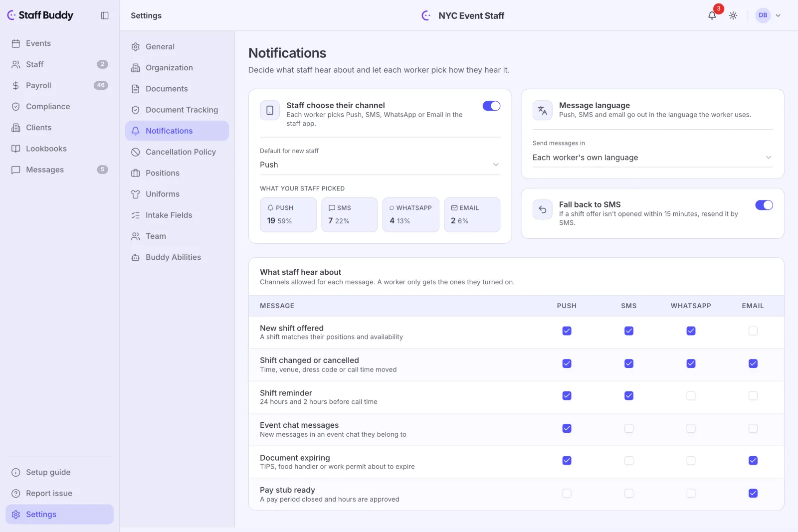This screenshot has height=532, width=798.
Task: Open the Intake Fields settings page
Action: point(177,215)
